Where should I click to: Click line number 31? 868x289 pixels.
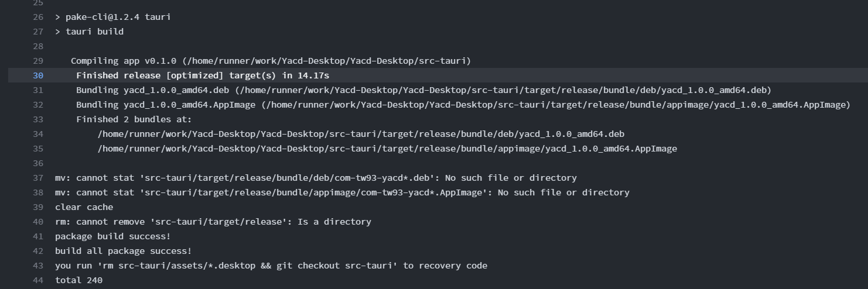click(x=38, y=90)
